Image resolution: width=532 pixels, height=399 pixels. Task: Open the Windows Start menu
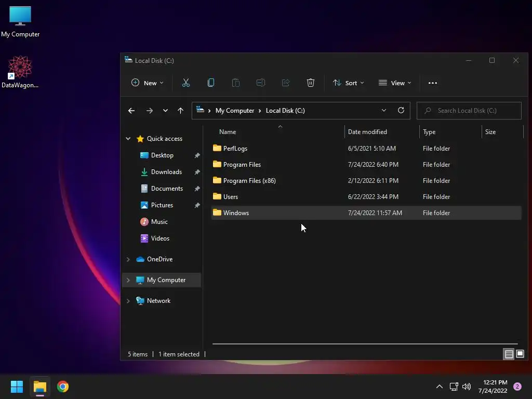(17, 387)
